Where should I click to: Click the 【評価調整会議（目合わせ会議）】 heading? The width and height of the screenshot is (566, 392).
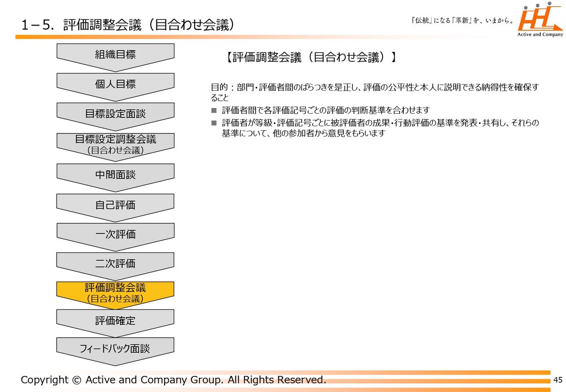coord(310,58)
